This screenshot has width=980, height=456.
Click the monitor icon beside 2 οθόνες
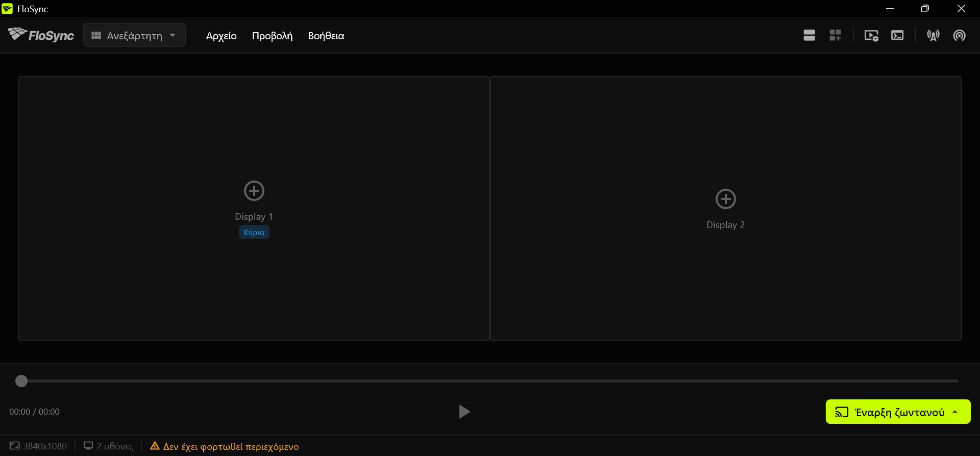tap(88, 446)
